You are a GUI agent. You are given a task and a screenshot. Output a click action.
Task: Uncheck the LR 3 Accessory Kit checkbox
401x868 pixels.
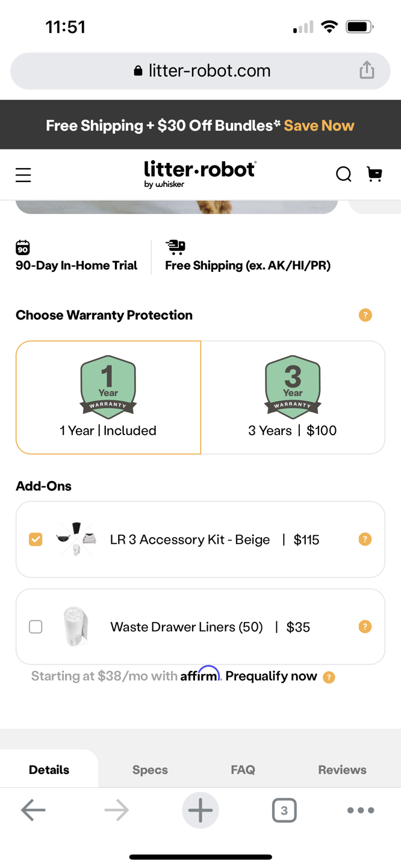[36, 539]
